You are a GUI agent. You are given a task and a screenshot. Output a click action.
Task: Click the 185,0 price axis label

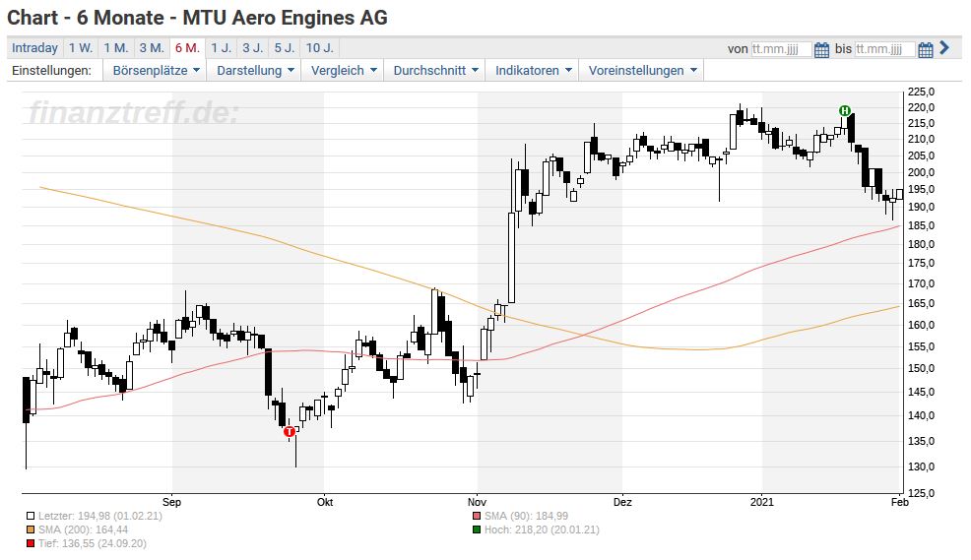(921, 225)
